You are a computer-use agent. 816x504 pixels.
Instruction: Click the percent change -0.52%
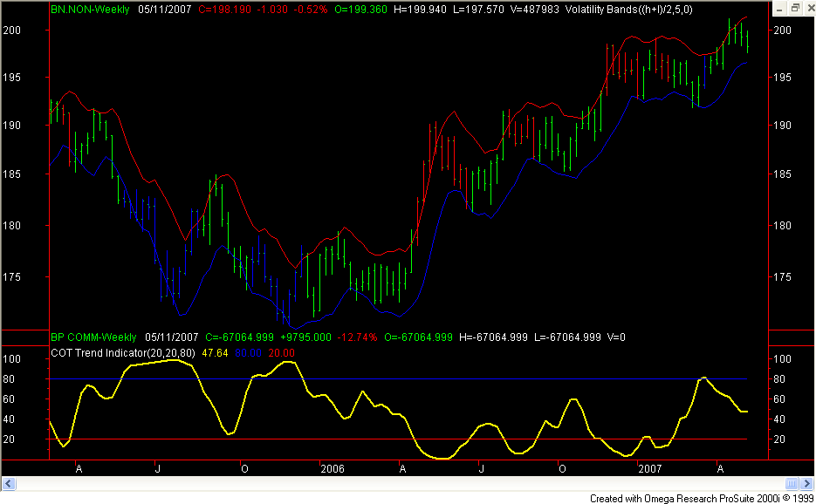coord(310,10)
